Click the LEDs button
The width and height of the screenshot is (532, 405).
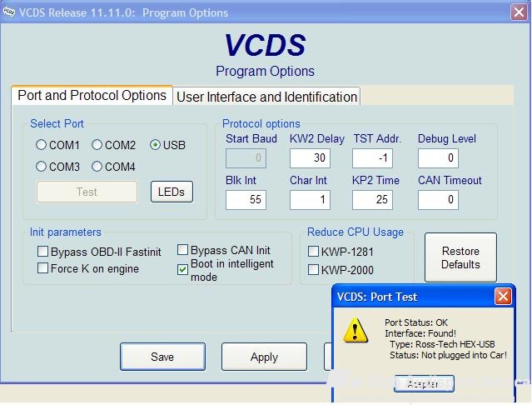point(172,192)
